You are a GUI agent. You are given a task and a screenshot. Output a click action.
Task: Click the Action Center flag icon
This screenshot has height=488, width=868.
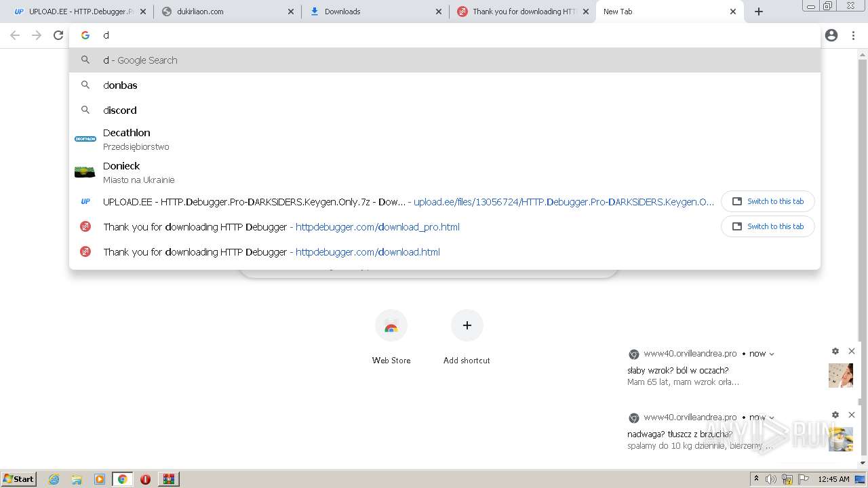tap(804, 479)
